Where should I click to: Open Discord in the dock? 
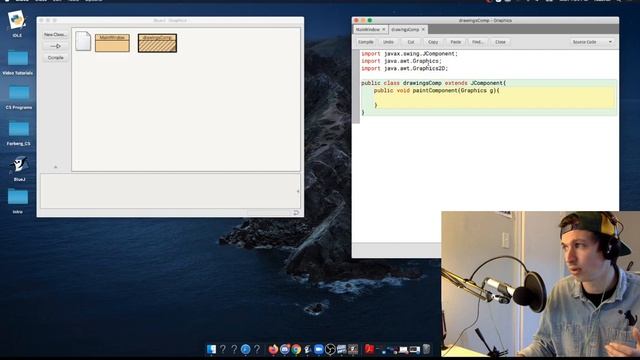click(284, 349)
